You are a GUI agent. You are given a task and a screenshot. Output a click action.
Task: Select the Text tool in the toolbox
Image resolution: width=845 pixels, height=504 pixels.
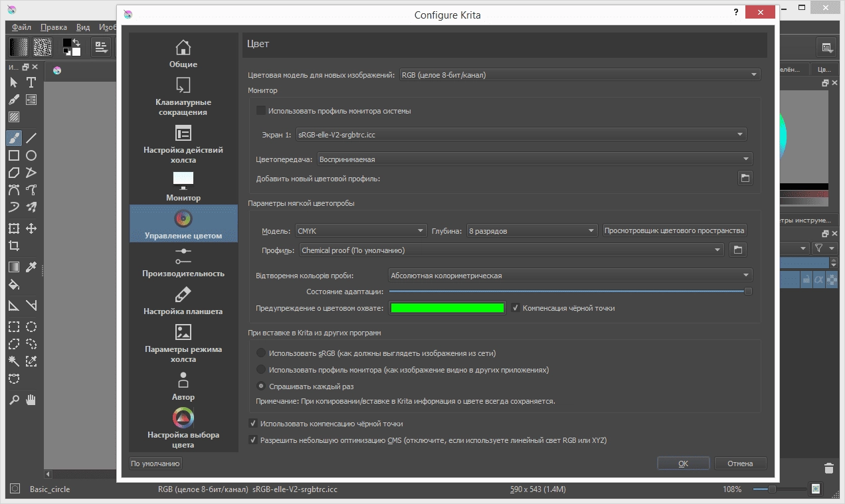click(x=31, y=82)
